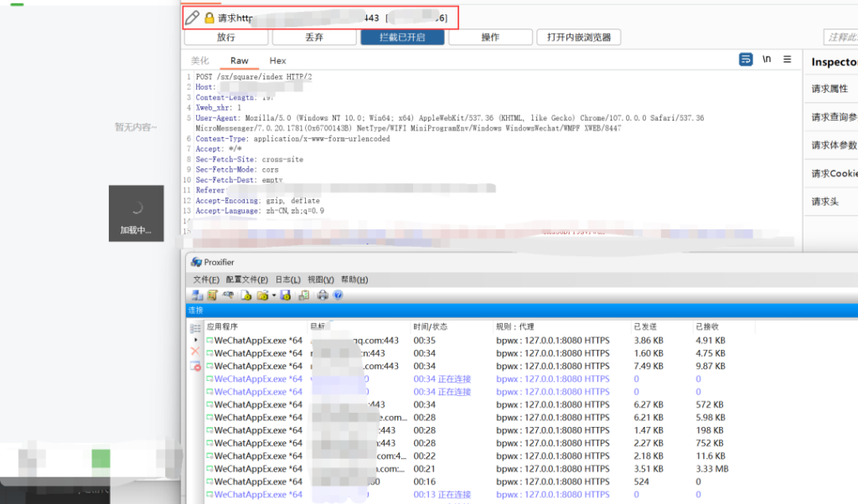Click Proxifier proxification rules toolbar icon
The width and height of the screenshot is (858, 504).
click(x=212, y=295)
